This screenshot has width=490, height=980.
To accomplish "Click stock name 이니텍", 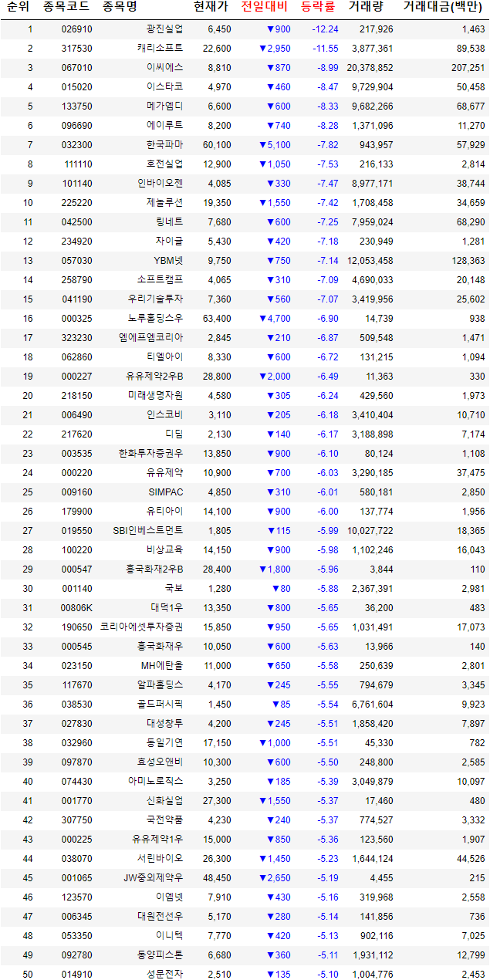I will point(169,936).
